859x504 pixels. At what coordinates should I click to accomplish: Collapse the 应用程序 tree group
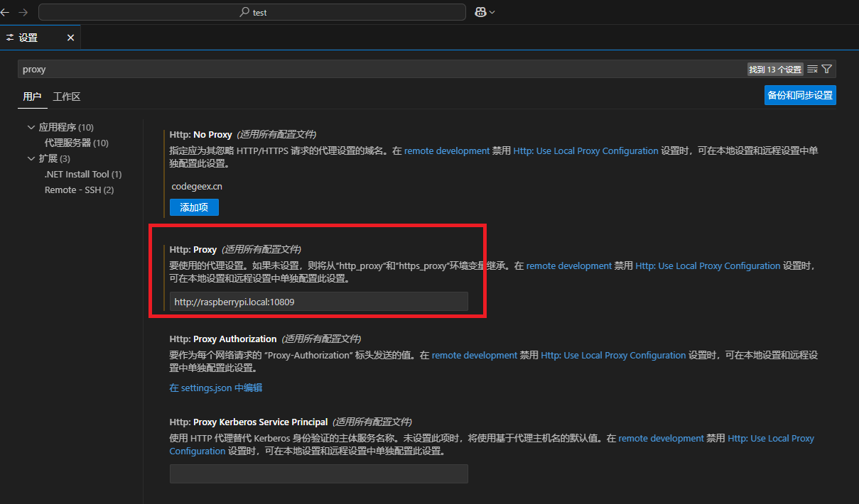point(31,128)
